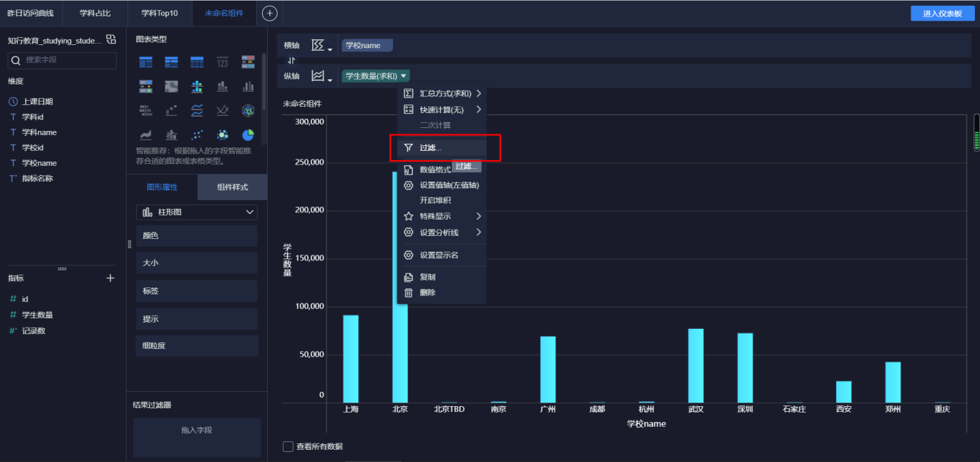The image size is (980, 462).
Task: Click the 上海 bar in the chart
Action: tap(351, 359)
